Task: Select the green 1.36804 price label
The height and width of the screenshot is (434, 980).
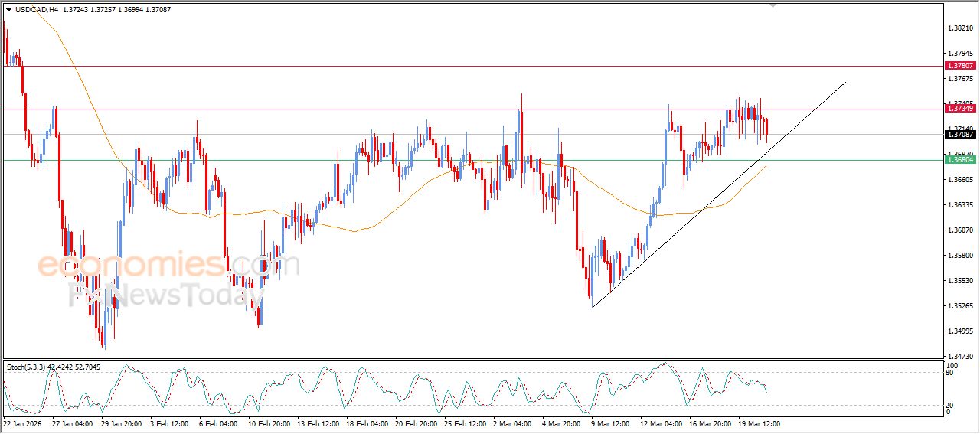Action: click(960, 160)
